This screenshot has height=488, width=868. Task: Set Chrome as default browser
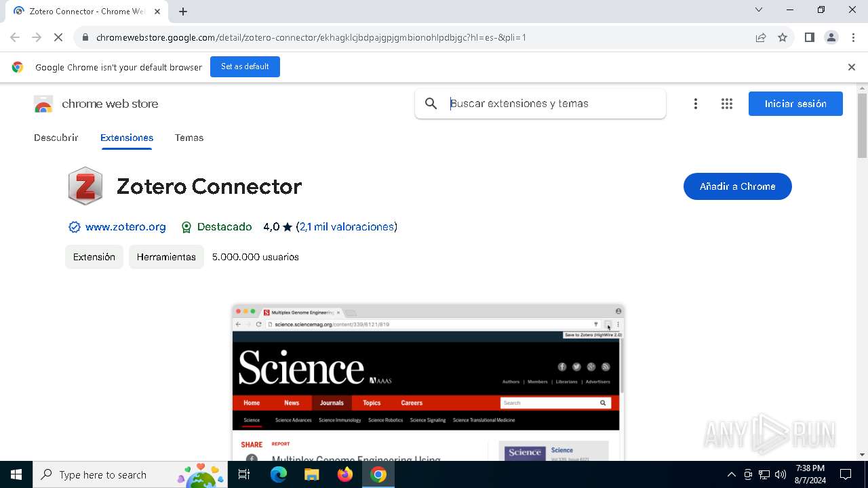click(245, 66)
